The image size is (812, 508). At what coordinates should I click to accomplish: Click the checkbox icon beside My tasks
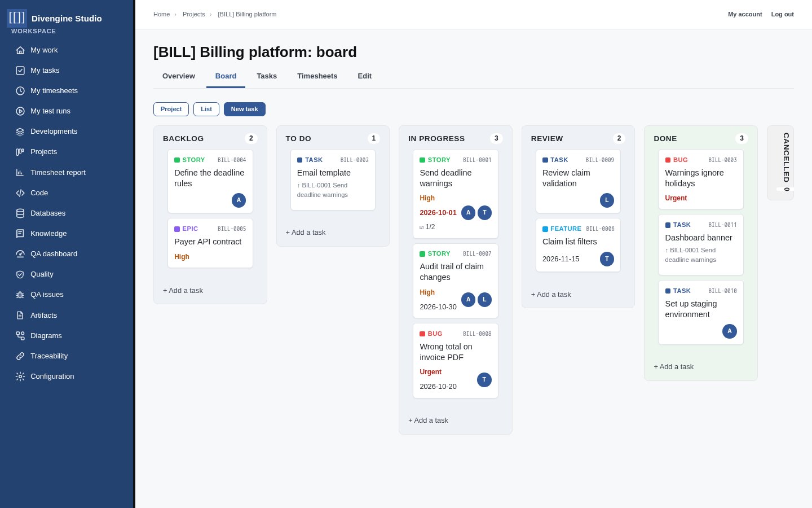20,71
